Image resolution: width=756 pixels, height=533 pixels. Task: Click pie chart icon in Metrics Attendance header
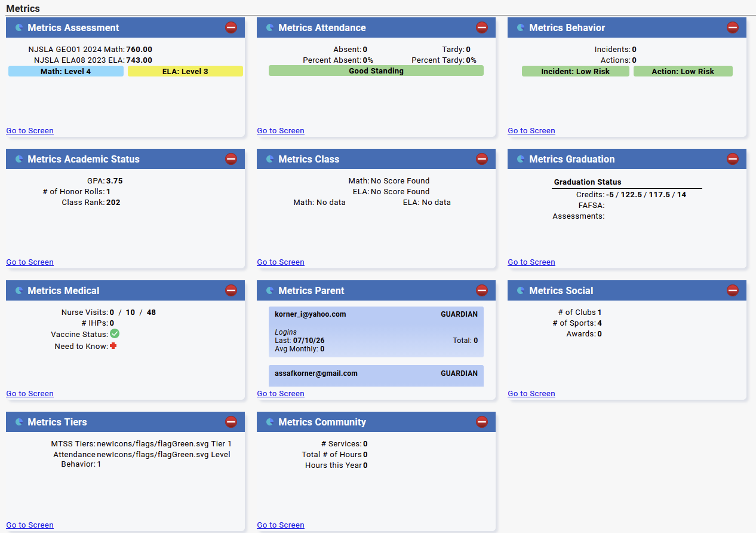point(270,27)
